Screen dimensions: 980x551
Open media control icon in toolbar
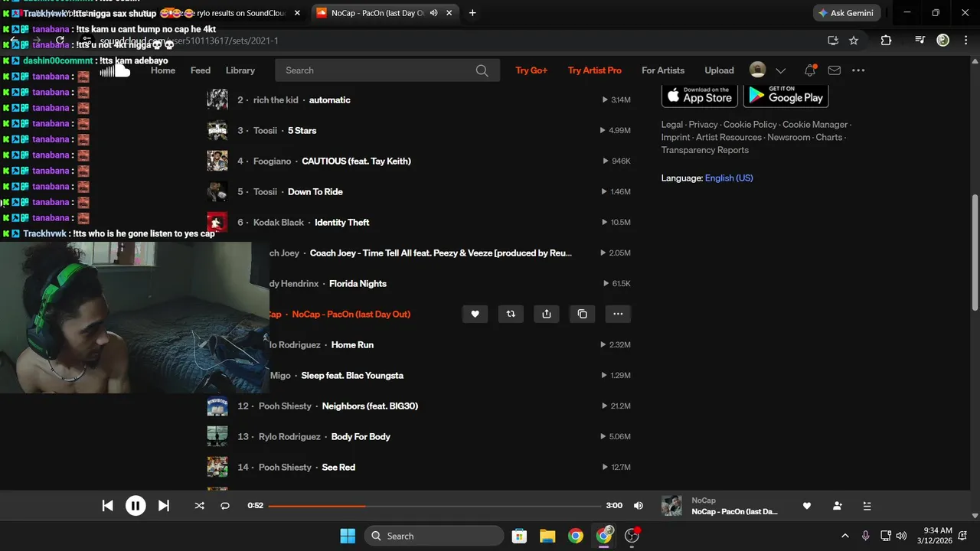coord(920,41)
